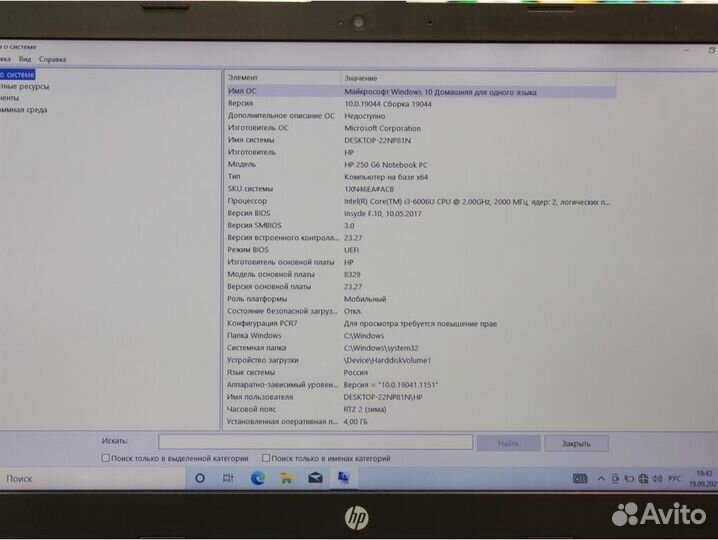
Task: Select 'Роль платформы' row
Action: (421, 299)
